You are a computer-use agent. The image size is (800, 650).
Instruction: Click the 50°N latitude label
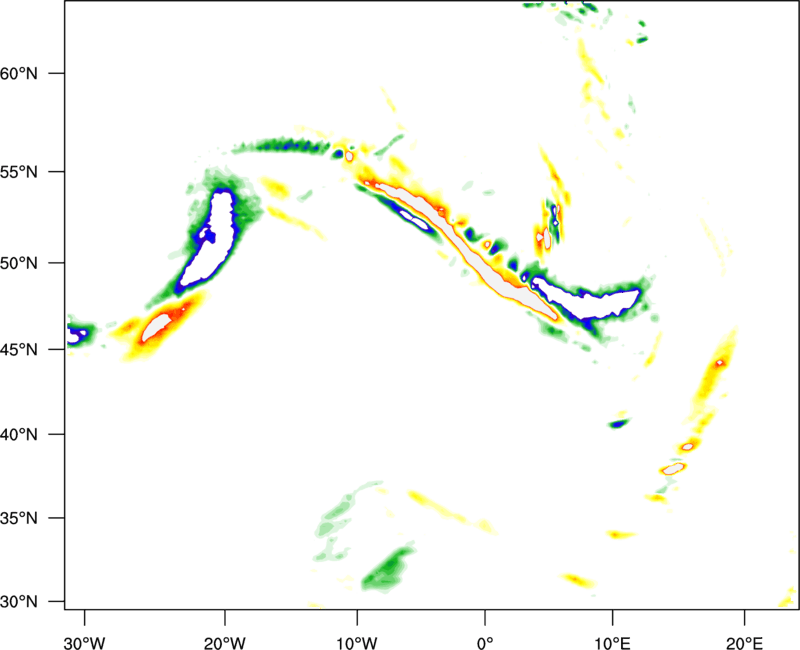(19, 263)
